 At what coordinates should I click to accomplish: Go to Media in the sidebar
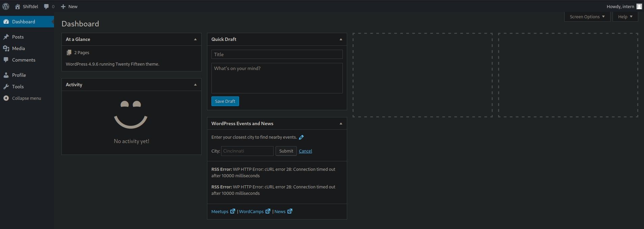tap(19, 48)
